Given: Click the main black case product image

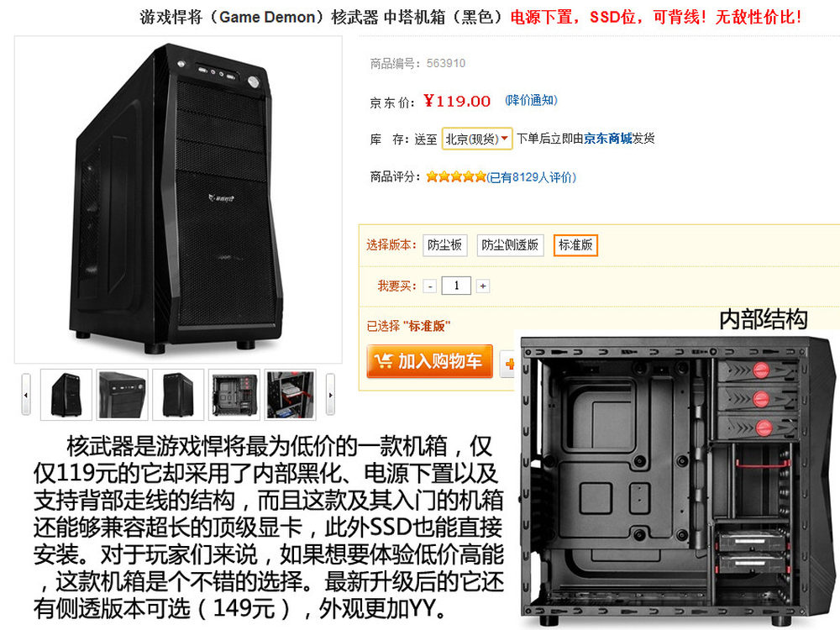Looking at the screenshot, I should (178, 199).
